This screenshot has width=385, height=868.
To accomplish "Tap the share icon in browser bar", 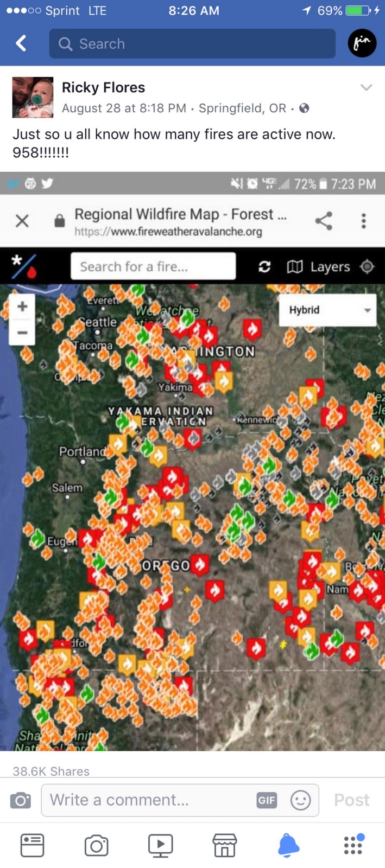I will coord(324,220).
